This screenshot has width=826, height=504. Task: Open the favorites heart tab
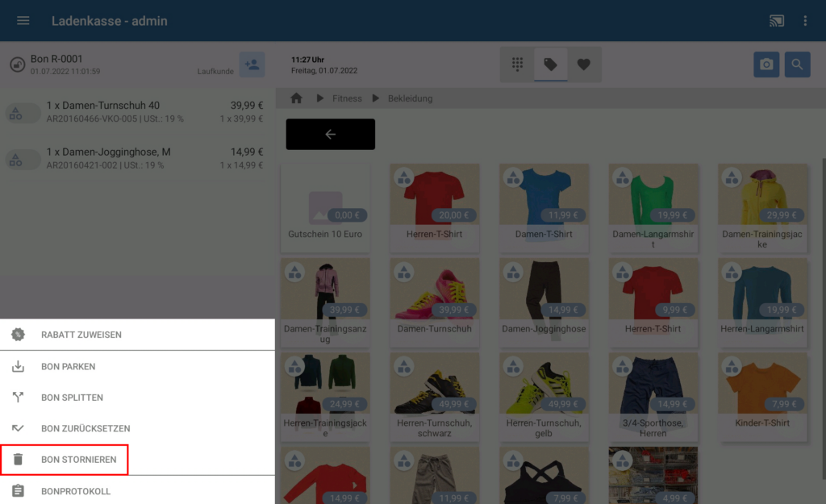pyautogui.click(x=584, y=65)
